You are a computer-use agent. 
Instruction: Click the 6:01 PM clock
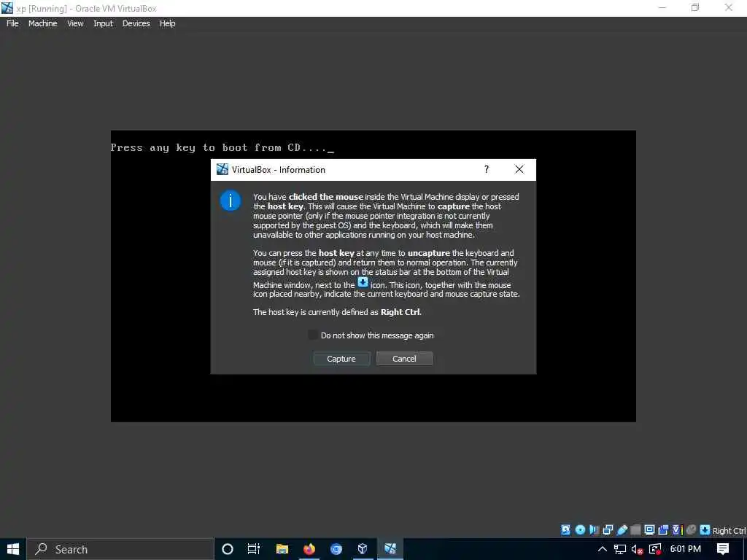point(686,549)
